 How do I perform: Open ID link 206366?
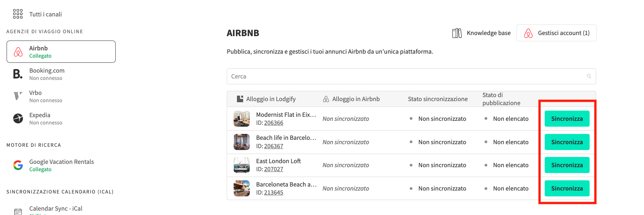(273, 123)
